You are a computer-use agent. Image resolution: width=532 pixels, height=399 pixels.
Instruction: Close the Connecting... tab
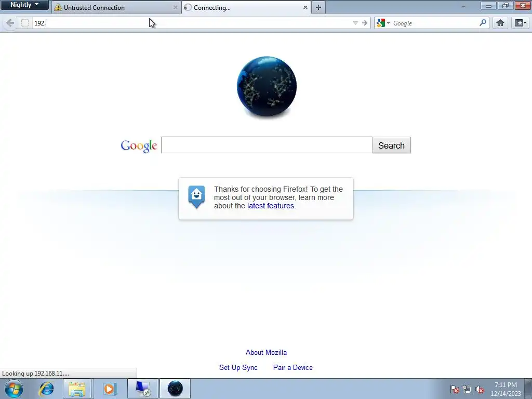tap(305, 7)
